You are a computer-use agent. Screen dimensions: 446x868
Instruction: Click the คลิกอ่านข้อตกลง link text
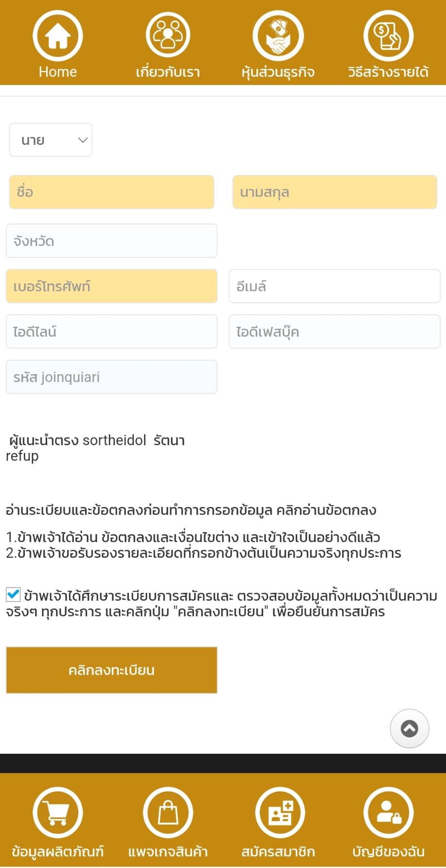[x=326, y=510]
